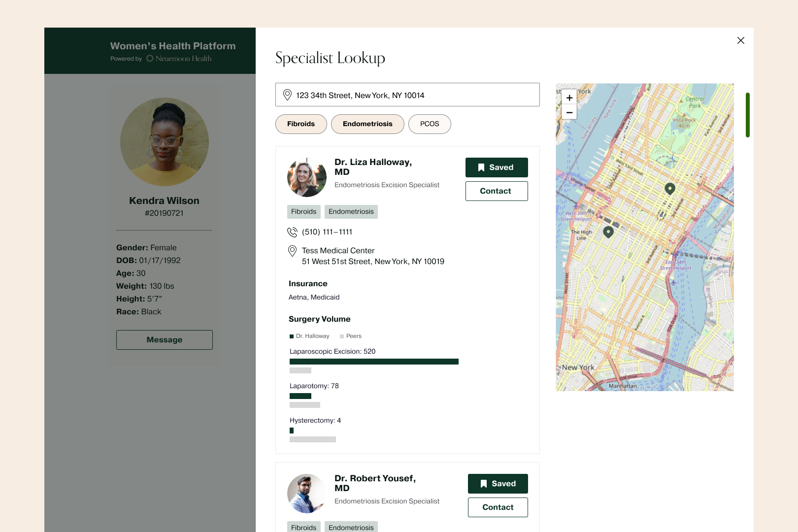Click Dr. Liza Halloway, MD name
Viewport: 798px width, 532px height.
click(x=373, y=167)
